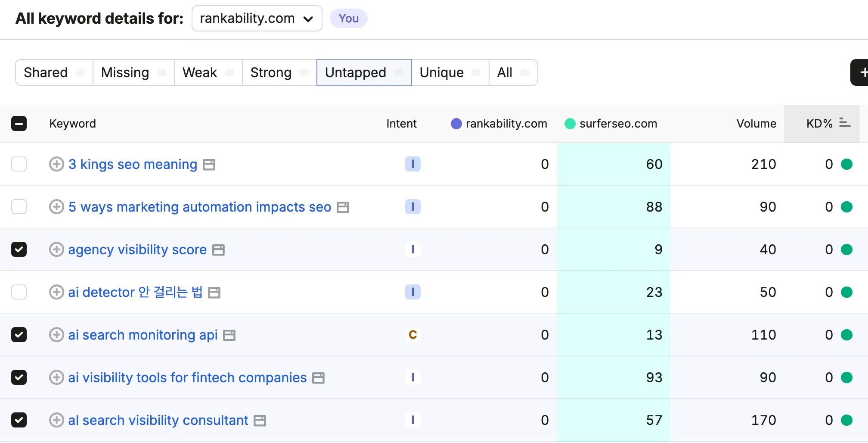Switch to the Weak tab
The width and height of the screenshot is (868, 443).
point(208,72)
